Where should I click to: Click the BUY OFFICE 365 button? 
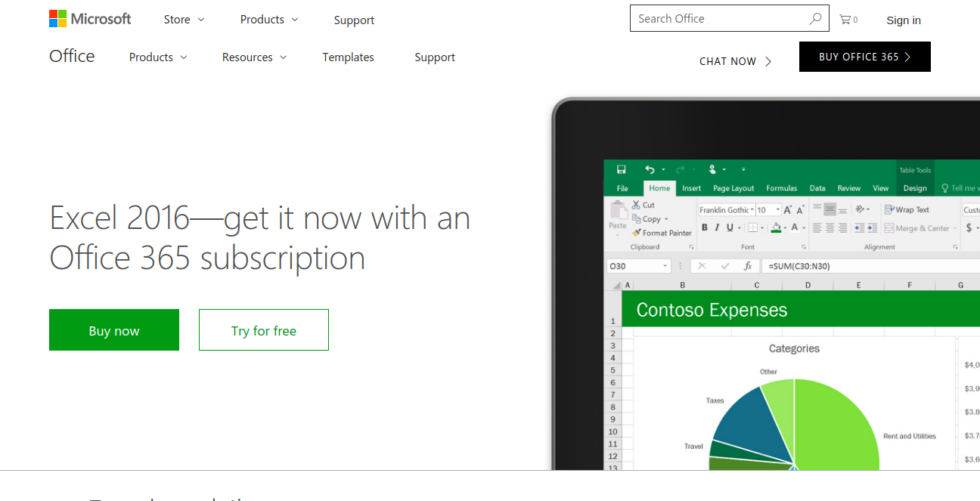click(x=865, y=57)
